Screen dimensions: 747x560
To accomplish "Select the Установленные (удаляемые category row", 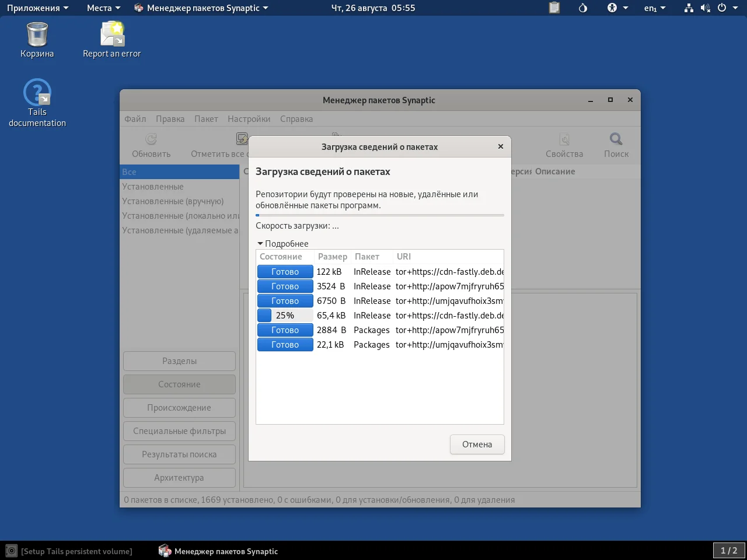I will coord(180,230).
